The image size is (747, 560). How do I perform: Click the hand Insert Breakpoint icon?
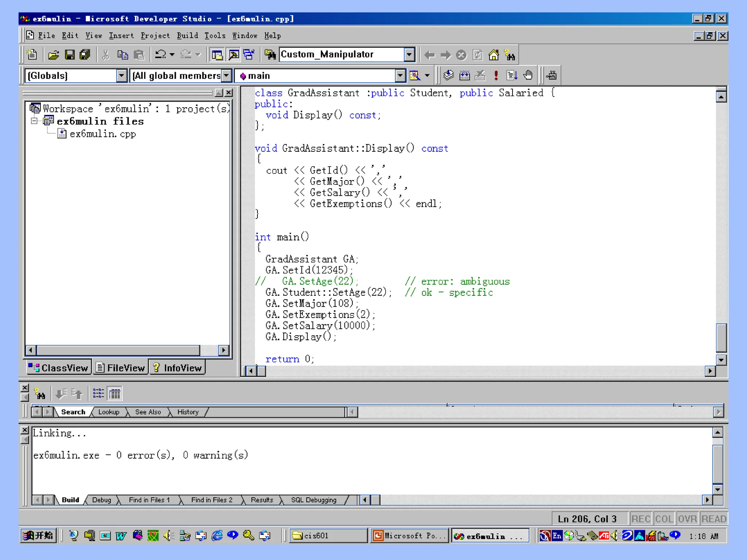tap(528, 75)
